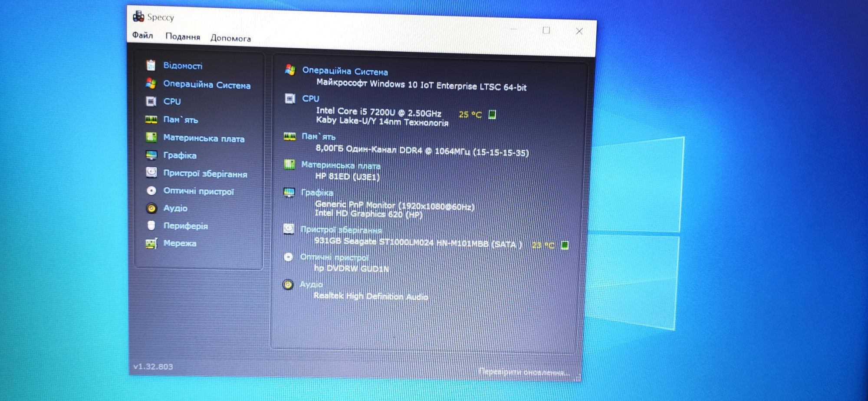
Task: Click the green drive temperature indicator icon
Action: coord(565,245)
